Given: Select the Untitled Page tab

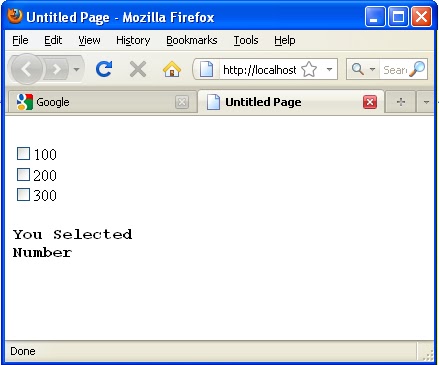Looking at the screenshot, I should click(x=291, y=102).
